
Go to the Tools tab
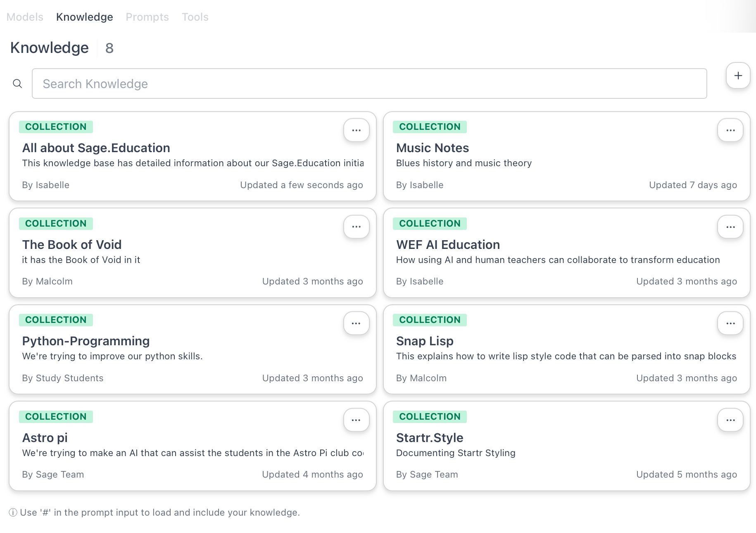coord(195,17)
